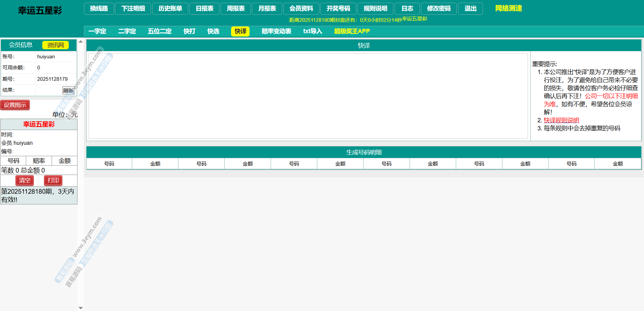Switch to the 一字定 tab
Image resolution: width=644 pixels, height=311 pixels.
pyautogui.click(x=97, y=31)
